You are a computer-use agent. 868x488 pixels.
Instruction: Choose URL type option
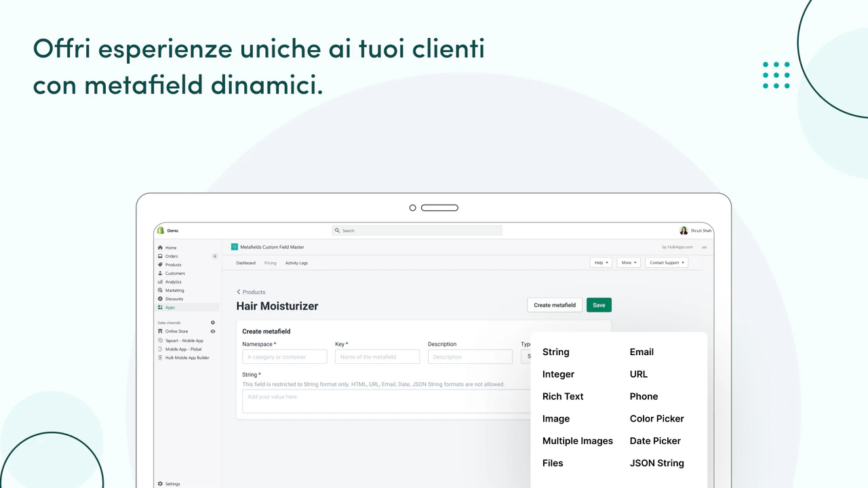(639, 374)
